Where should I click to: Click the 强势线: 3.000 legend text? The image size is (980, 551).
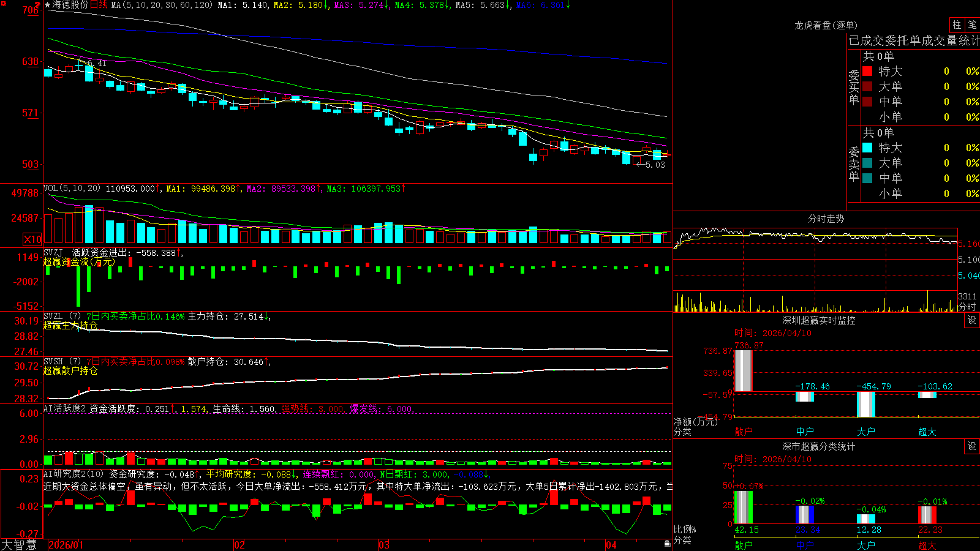312,408
